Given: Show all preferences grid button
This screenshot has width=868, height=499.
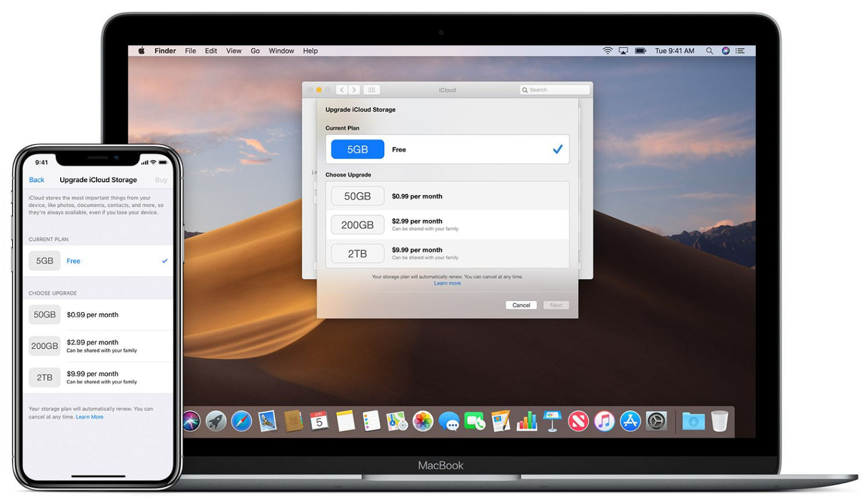Looking at the screenshot, I should [372, 90].
